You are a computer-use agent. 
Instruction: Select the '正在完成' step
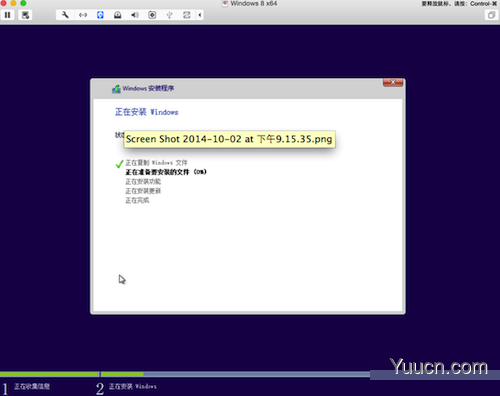tap(137, 200)
